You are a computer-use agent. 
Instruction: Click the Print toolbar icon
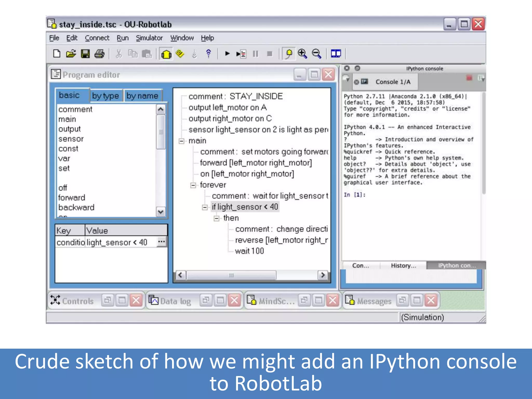tap(99, 54)
